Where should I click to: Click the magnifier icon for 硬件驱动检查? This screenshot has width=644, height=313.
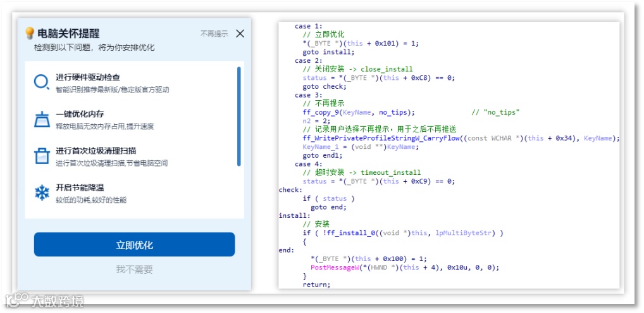[x=42, y=82]
